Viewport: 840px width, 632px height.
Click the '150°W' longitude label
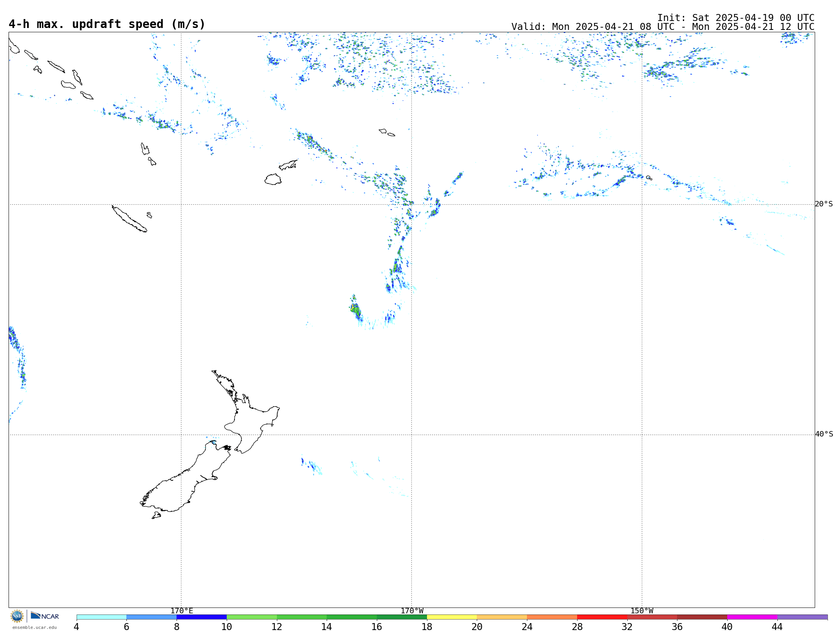642,611
